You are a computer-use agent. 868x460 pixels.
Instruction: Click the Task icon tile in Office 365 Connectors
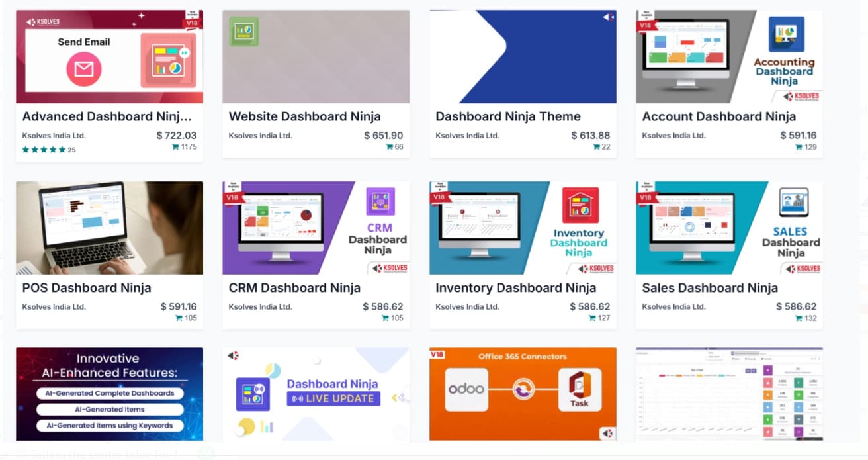[580, 389]
